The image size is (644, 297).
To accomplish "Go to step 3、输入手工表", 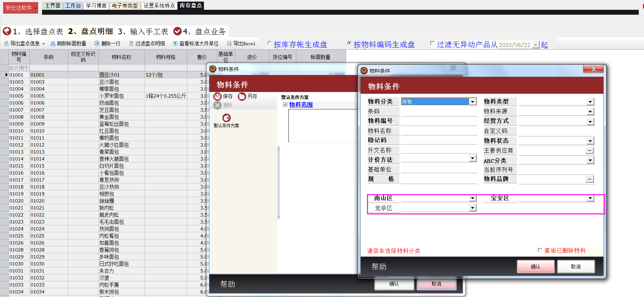I will (x=143, y=31).
